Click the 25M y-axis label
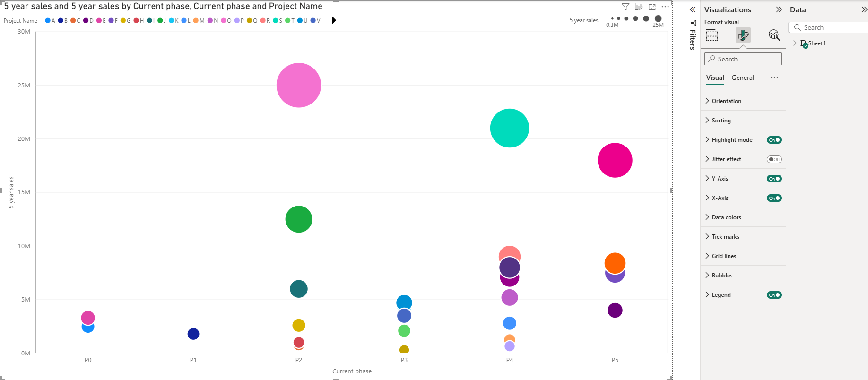The image size is (868, 380). pyautogui.click(x=24, y=85)
